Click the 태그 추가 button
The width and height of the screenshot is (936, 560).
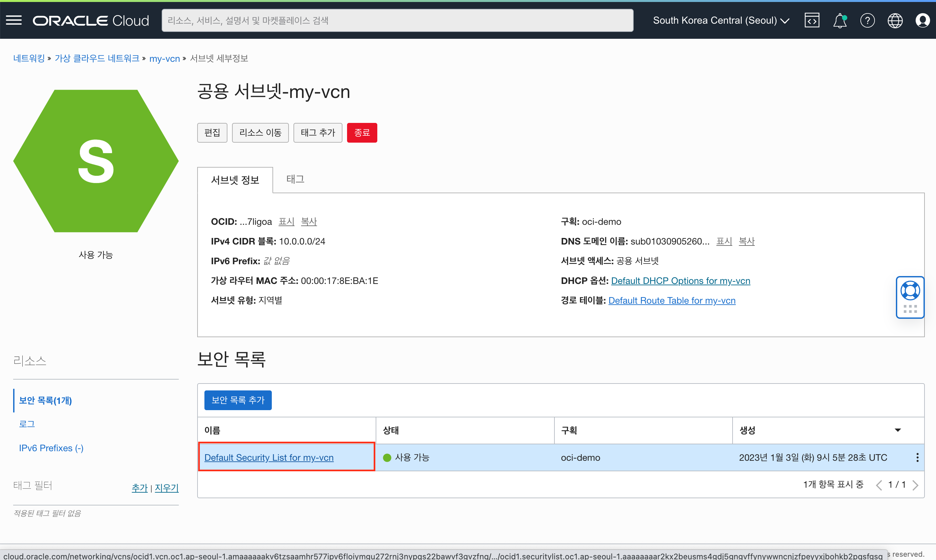click(318, 132)
